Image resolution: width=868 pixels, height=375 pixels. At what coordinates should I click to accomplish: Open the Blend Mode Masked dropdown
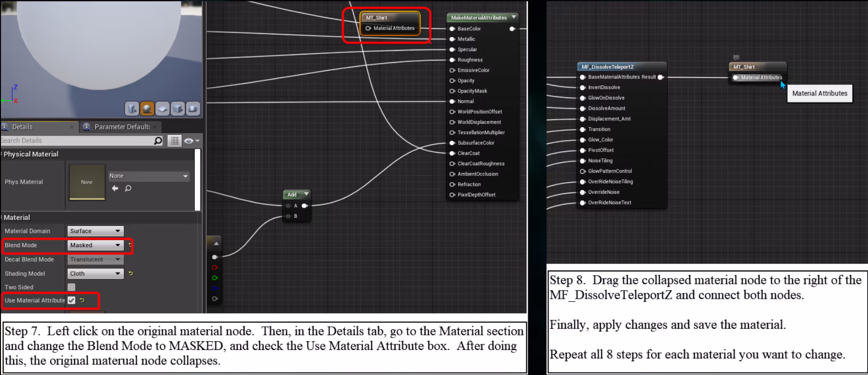click(x=95, y=245)
